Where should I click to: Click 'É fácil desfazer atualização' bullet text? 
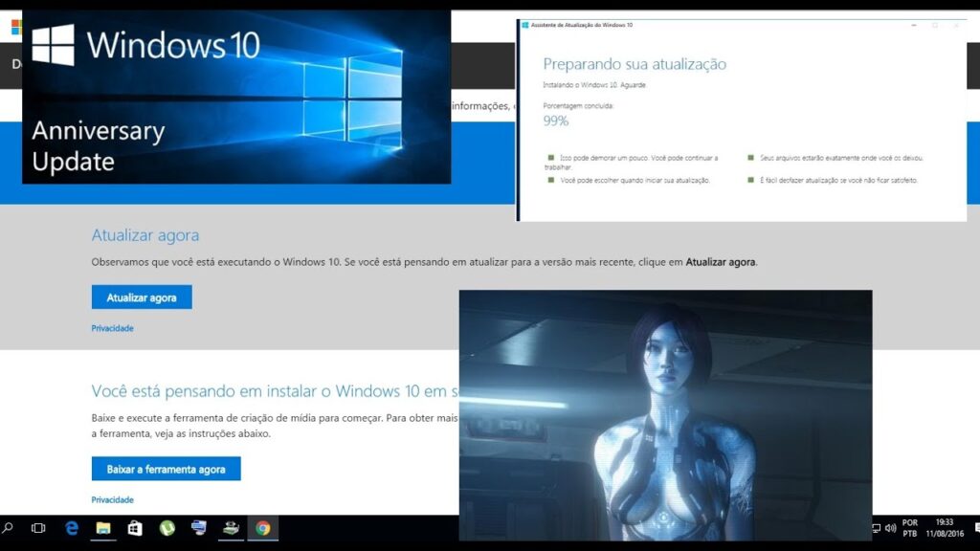(x=838, y=181)
